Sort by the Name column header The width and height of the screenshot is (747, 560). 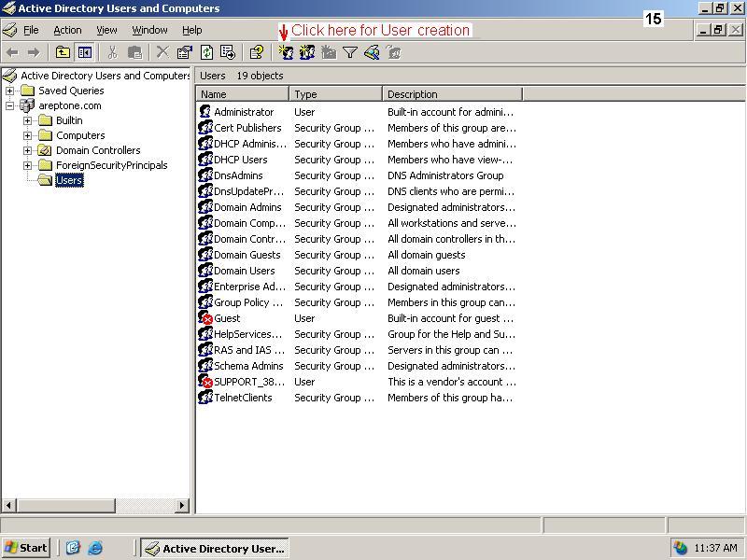coord(242,94)
